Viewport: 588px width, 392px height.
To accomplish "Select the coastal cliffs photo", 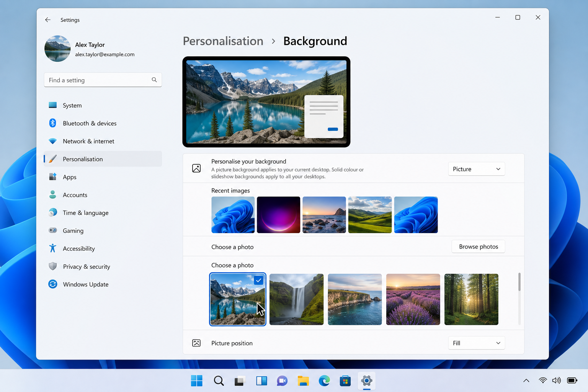I will coord(355,299).
